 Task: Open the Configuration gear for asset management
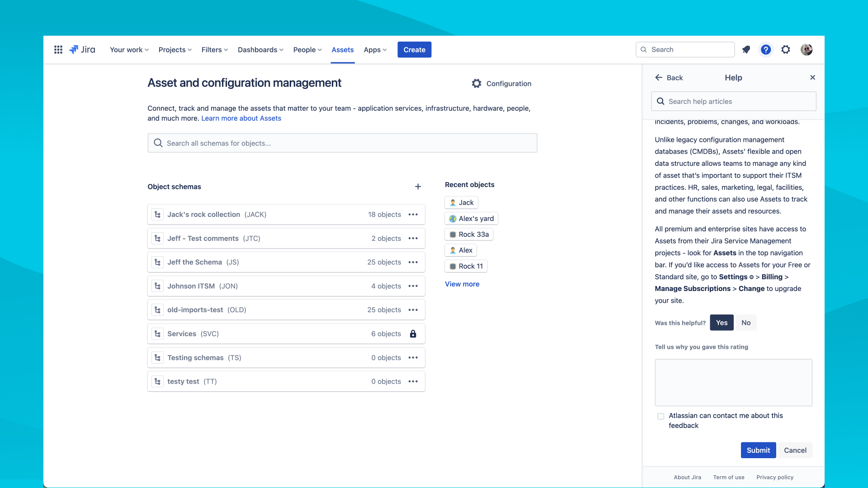477,84
